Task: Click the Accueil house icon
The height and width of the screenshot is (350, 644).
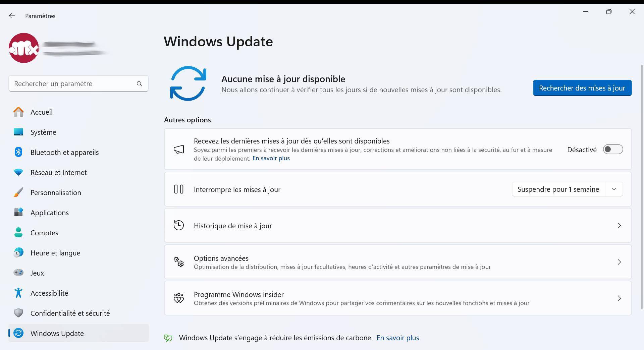Action: pyautogui.click(x=18, y=112)
